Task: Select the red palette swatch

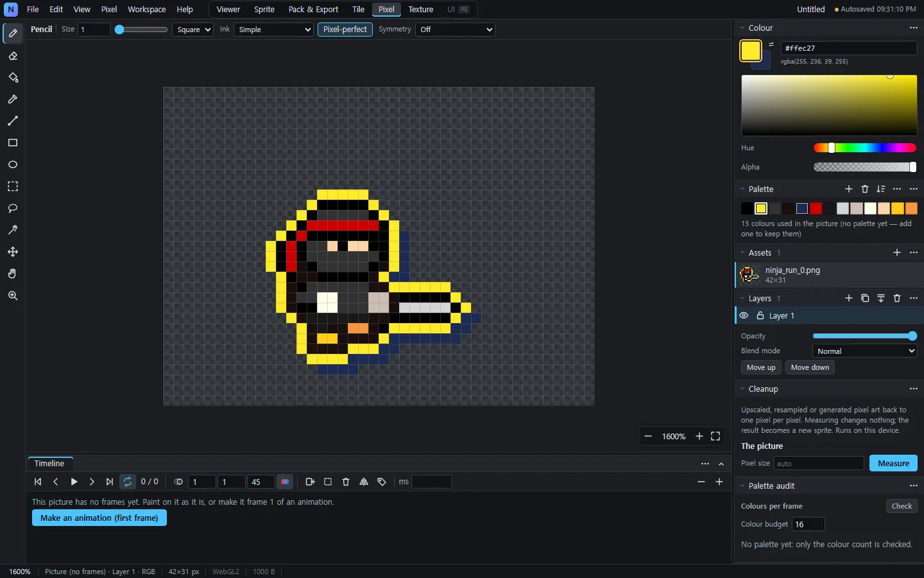Action: pyautogui.click(x=816, y=209)
